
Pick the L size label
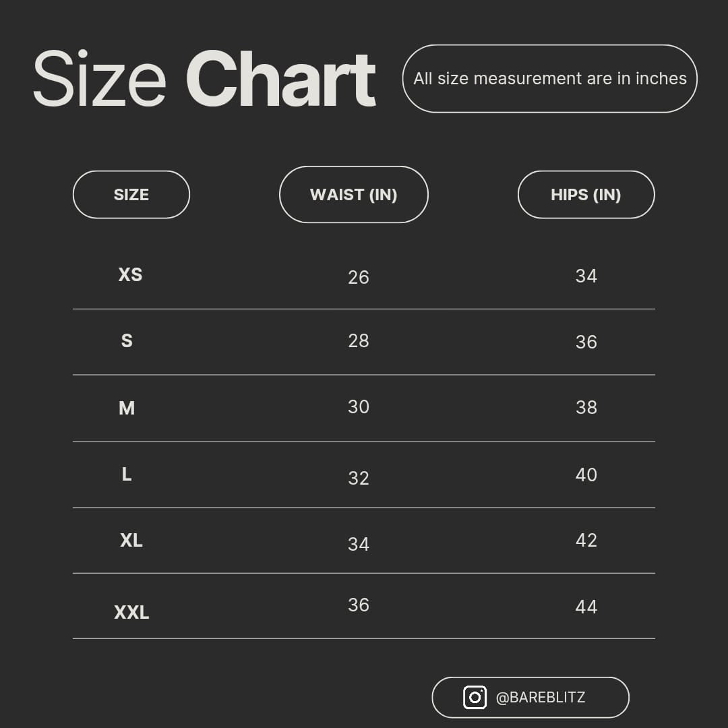(127, 474)
